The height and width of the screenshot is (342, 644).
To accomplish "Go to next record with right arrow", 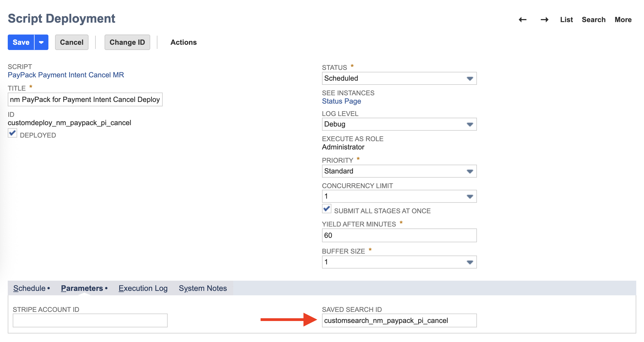I will click(544, 20).
